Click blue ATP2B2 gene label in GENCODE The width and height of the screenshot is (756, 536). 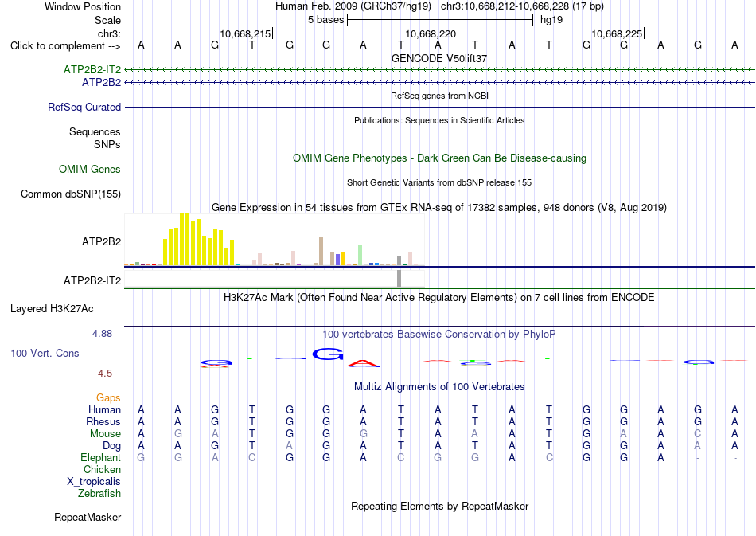pos(101,83)
